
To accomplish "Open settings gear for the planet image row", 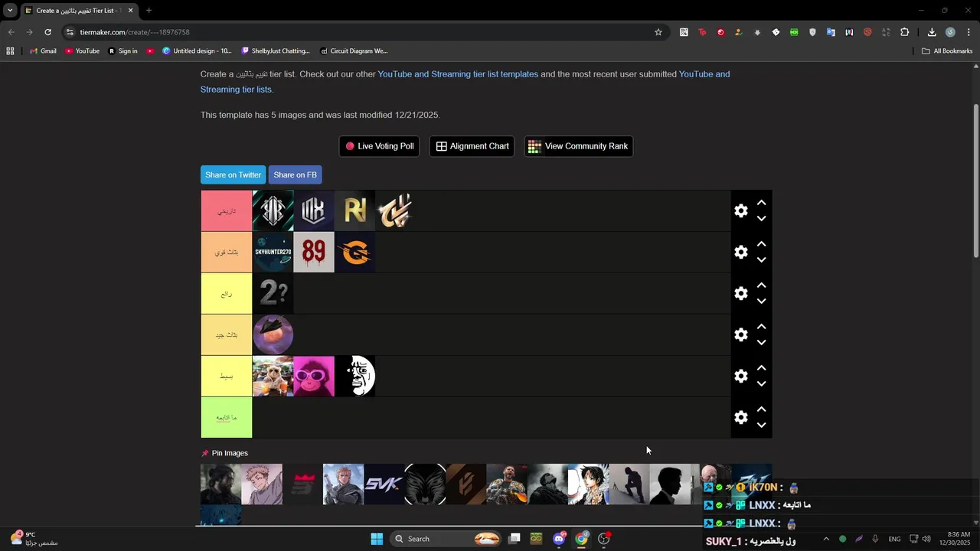I will [740, 334].
